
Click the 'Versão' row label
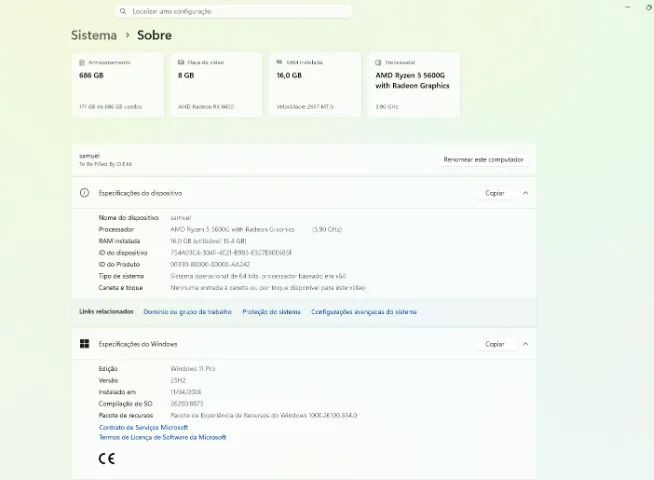[x=108, y=380]
